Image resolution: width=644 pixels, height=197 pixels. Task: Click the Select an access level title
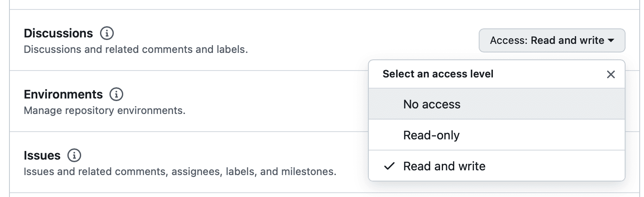click(438, 74)
